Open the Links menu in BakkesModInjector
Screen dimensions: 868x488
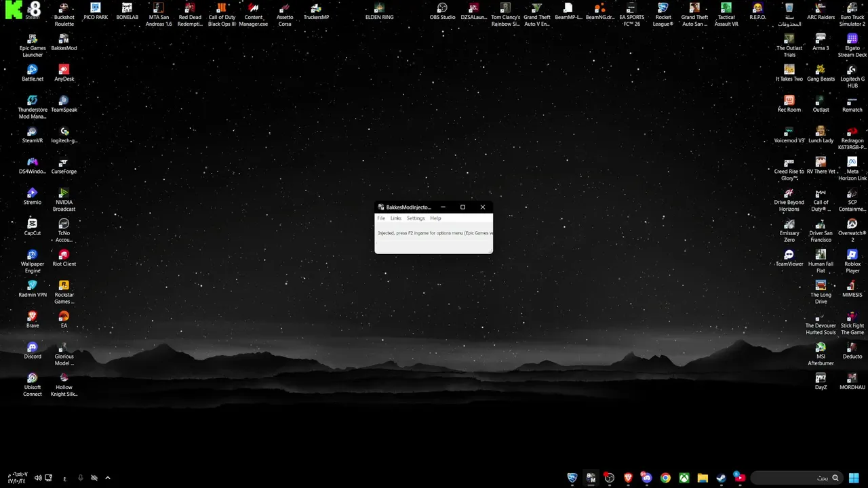coord(396,218)
